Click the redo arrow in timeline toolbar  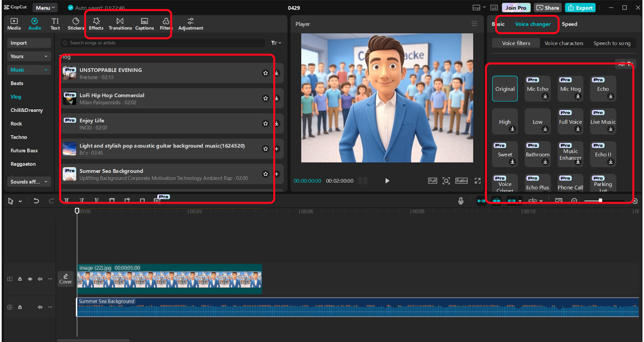tap(51, 201)
